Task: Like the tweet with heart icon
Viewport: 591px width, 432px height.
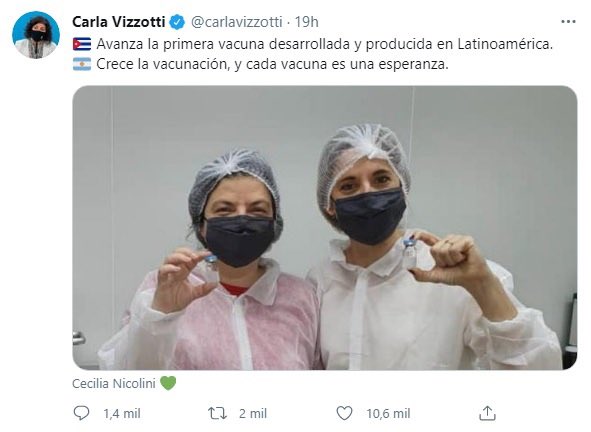Action: (x=344, y=414)
